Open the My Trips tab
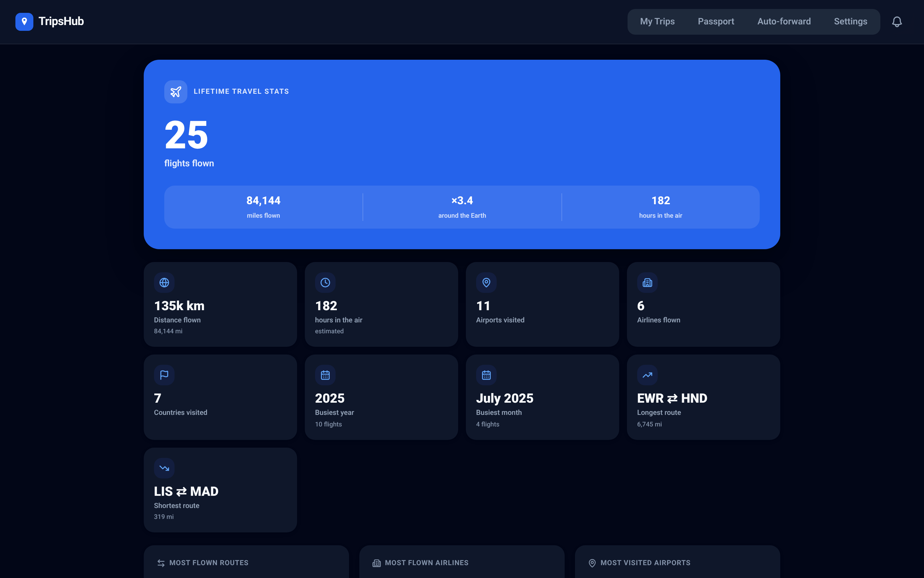 coord(657,22)
